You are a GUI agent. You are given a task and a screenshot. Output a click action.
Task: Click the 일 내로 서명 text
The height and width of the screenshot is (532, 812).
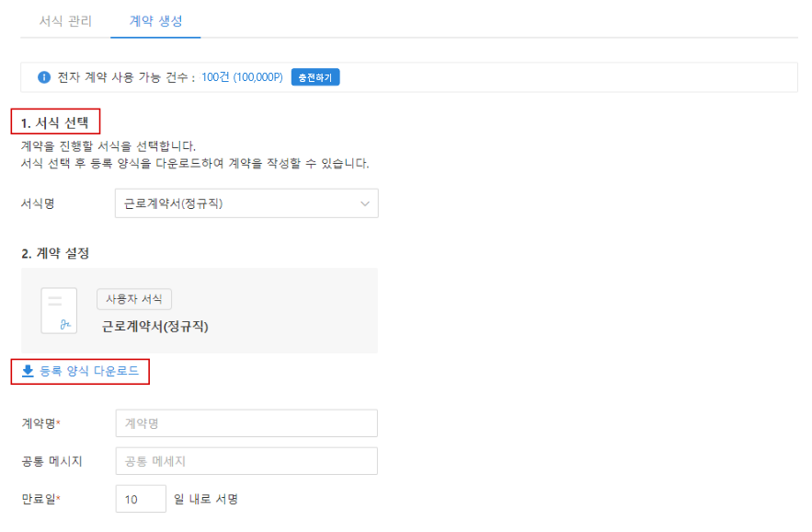coord(206,499)
